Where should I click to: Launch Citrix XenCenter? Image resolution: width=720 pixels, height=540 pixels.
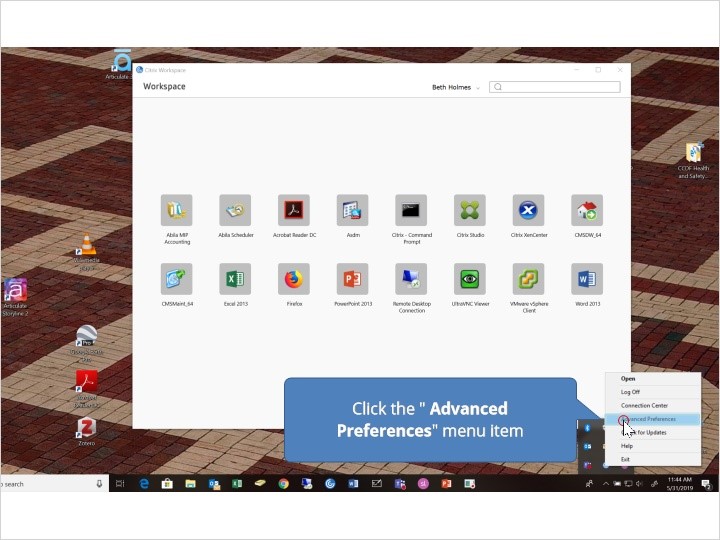click(x=528, y=211)
